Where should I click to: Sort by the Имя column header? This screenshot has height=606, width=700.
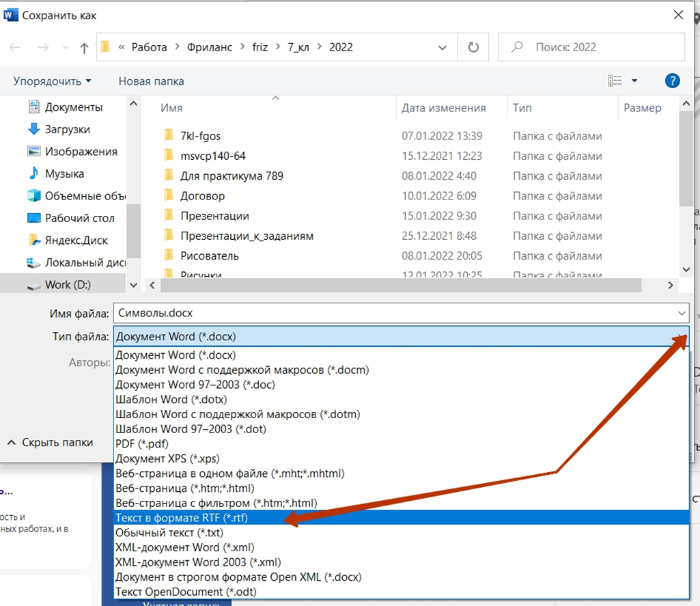click(171, 108)
